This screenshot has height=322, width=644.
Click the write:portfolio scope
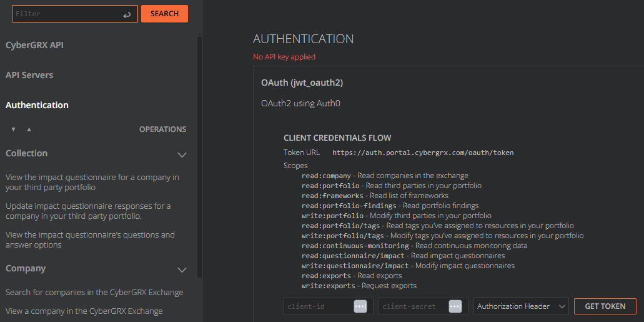click(x=332, y=216)
